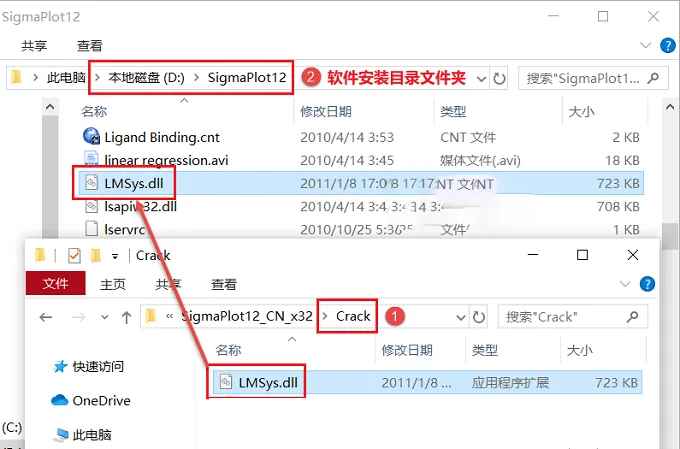Viewport: 680px width, 449px height.
Task: Click the Quick access star icon
Action: point(60,367)
